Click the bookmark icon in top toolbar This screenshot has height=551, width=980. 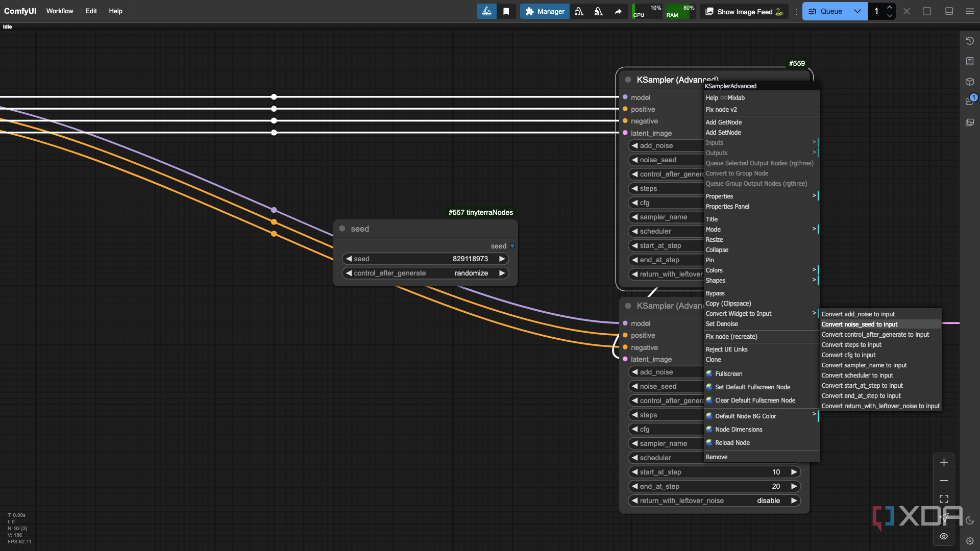click(x=506, y=11)
